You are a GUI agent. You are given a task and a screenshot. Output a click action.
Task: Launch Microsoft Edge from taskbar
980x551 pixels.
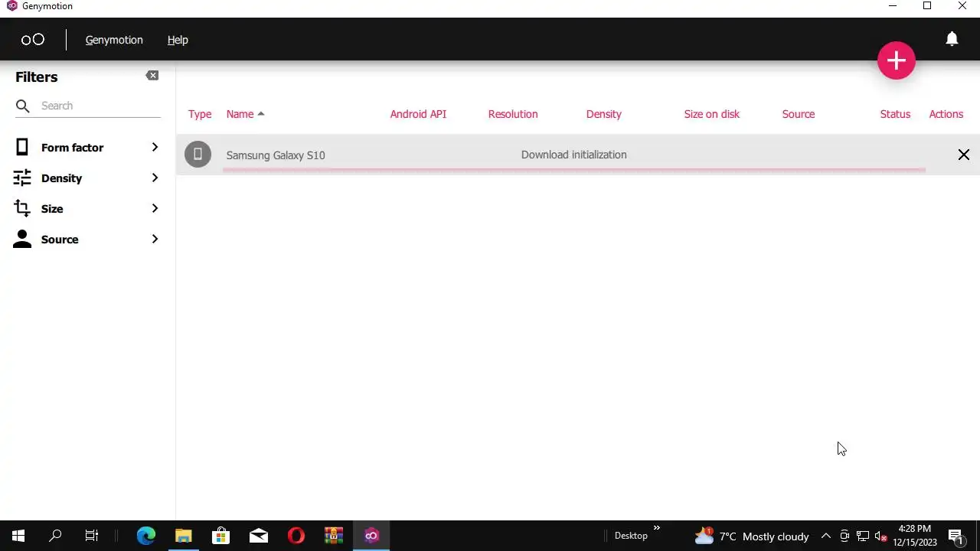(x=145, y=536)
